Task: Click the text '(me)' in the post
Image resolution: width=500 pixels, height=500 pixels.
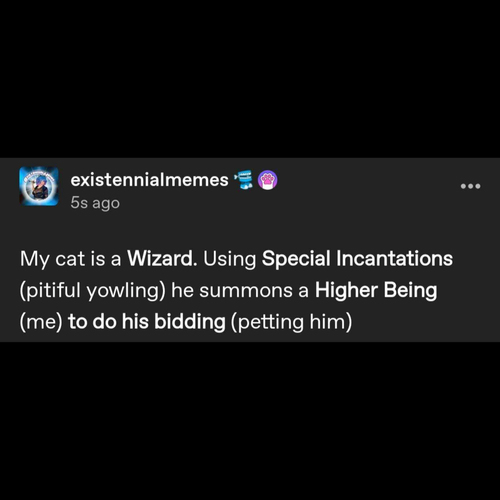Action: click(41, 322)
